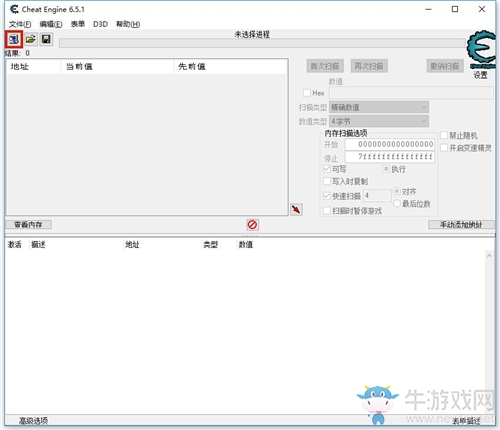Toggle the 扫描时暂停游戏 checkbox

coord(327,211)
